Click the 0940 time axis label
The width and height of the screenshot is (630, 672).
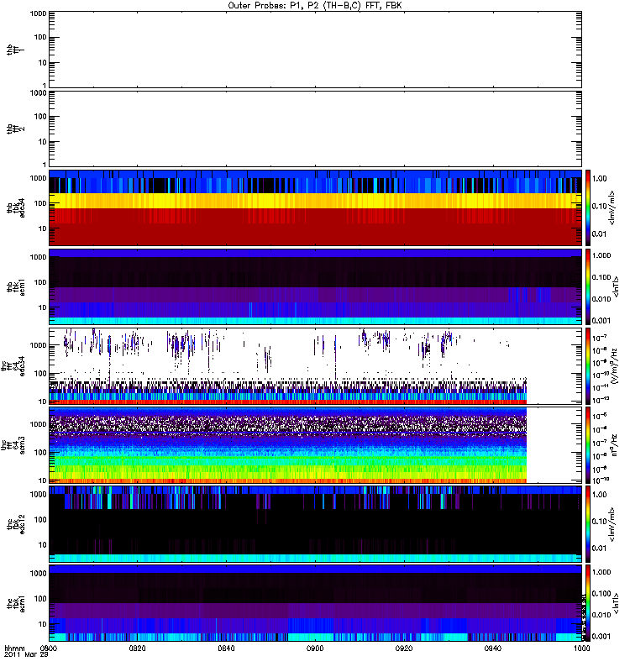(x=493, y=648)
